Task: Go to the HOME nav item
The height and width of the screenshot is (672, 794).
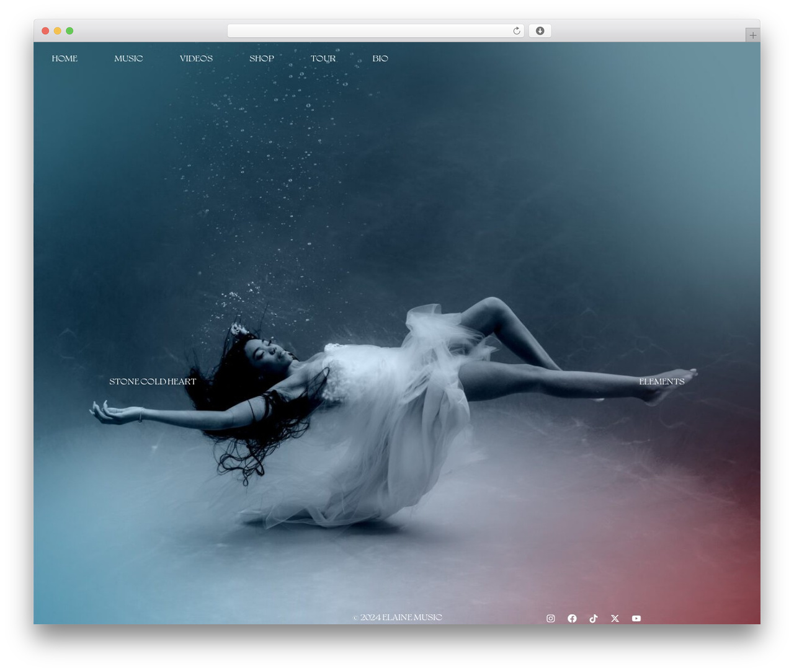Action: [x=65, y=58]
